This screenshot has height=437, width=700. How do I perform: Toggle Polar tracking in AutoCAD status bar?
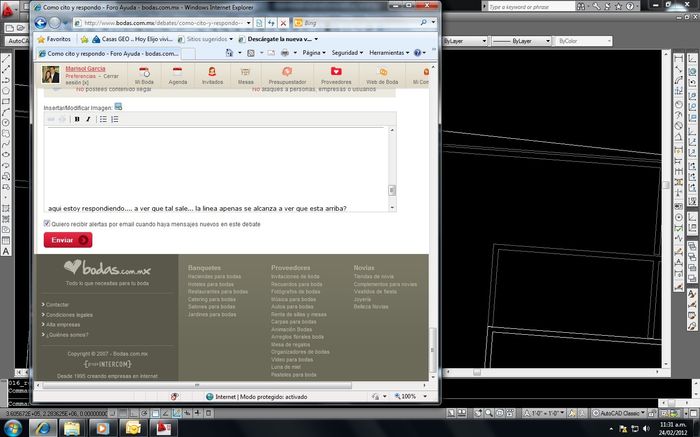[144, 413]
